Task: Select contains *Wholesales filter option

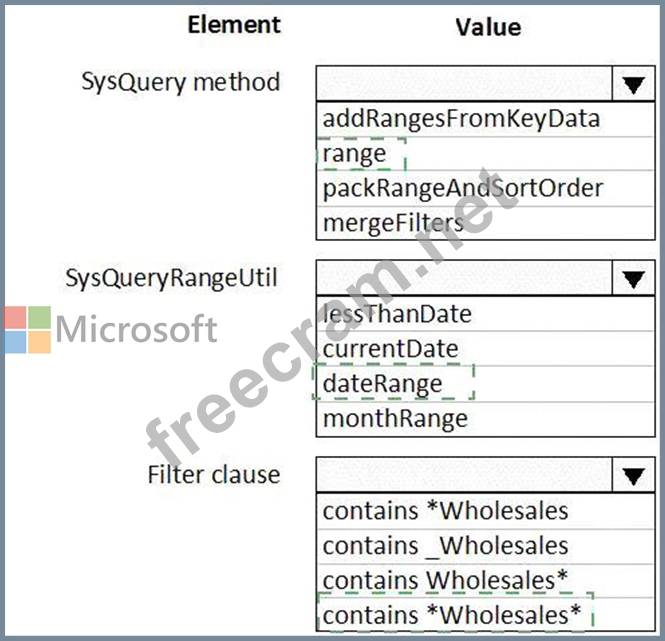Action: 445,510
